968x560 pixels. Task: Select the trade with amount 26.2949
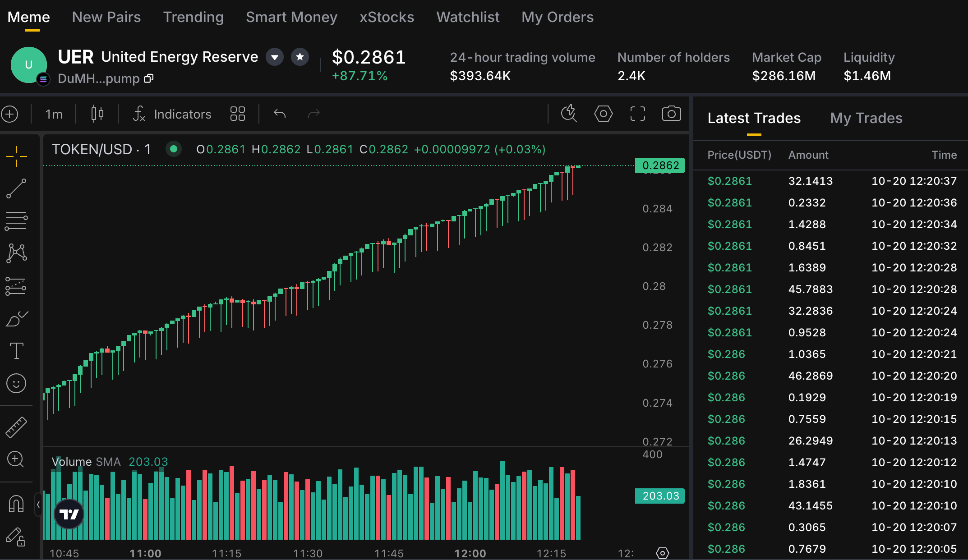click(830, 441)
